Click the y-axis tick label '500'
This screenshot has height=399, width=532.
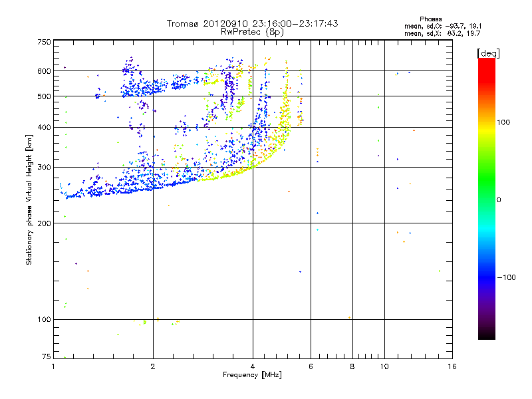coord(44,96)
